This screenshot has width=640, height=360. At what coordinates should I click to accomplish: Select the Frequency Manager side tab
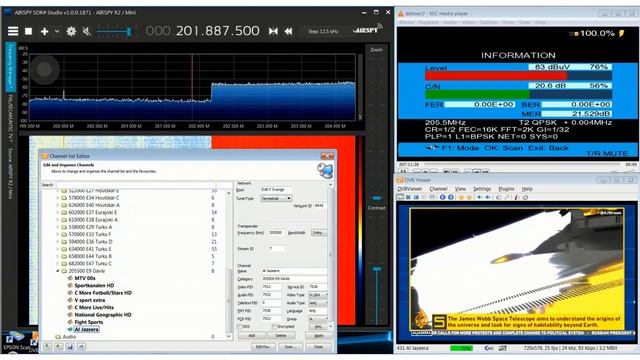(x=11, y=67)
